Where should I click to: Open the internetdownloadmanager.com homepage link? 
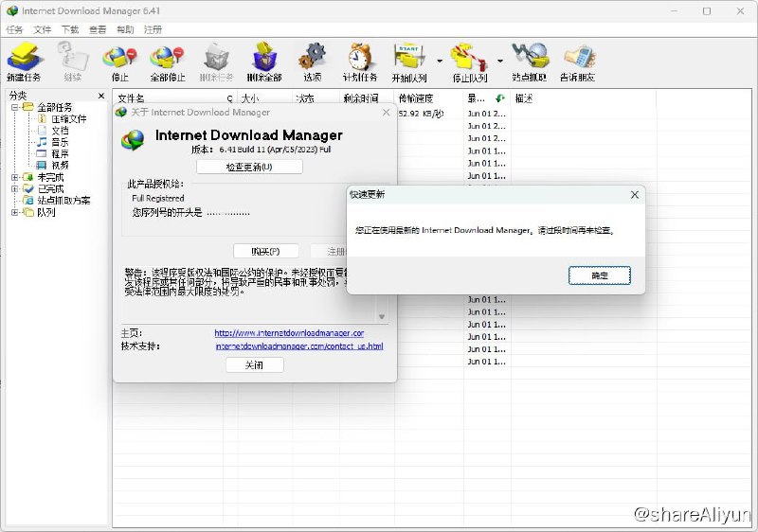click(289, 333)
